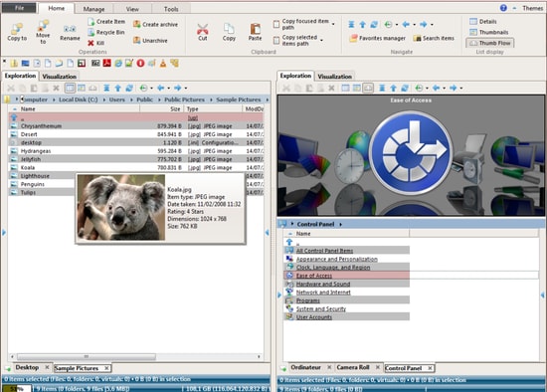The width and height of the screenshot is (547, 392).
Task: Expand the Sample Pictures breadcrumb arrow
Action: click(x=267, y=99)
